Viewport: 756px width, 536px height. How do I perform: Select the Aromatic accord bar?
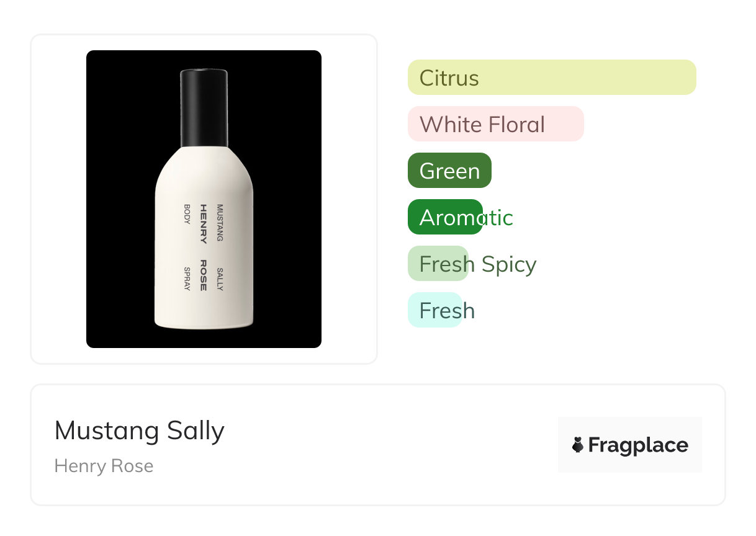click(x=445, y=217)
